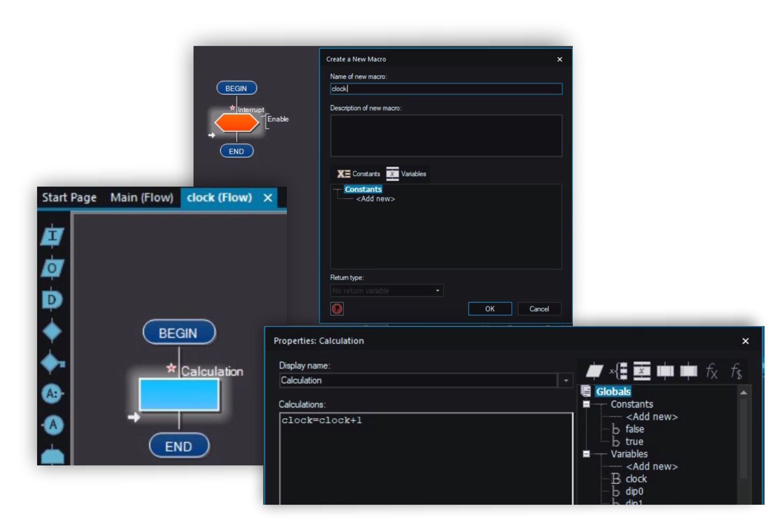Click OK in the Create a New Macro dialog
The height and width of the screenshot is (532, 782).
point(490,309)
